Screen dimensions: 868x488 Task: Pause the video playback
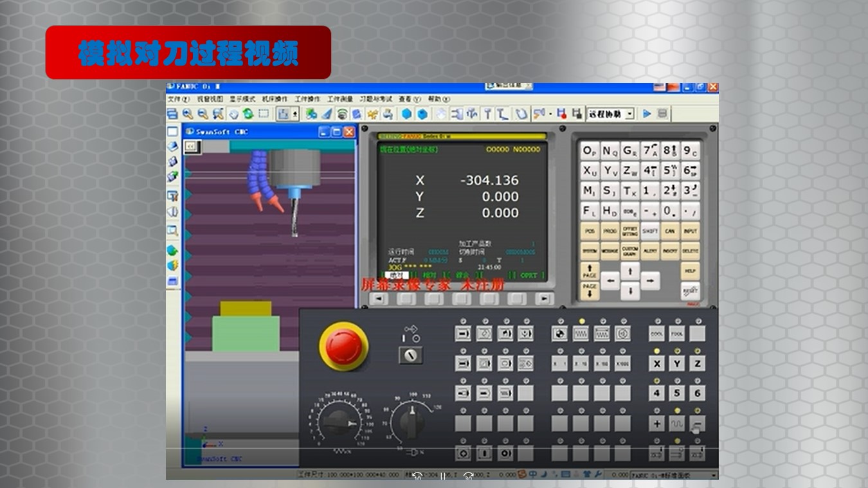point(443,476)
